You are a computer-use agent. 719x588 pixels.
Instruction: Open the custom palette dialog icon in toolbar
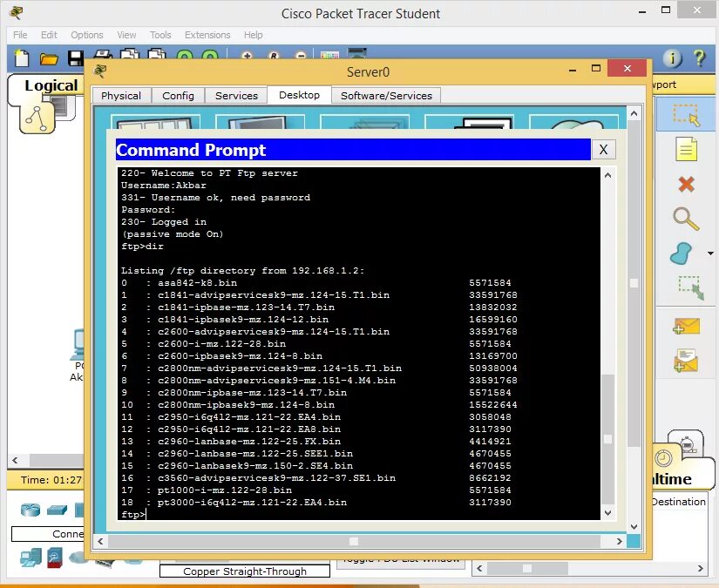tap(329, 55)
